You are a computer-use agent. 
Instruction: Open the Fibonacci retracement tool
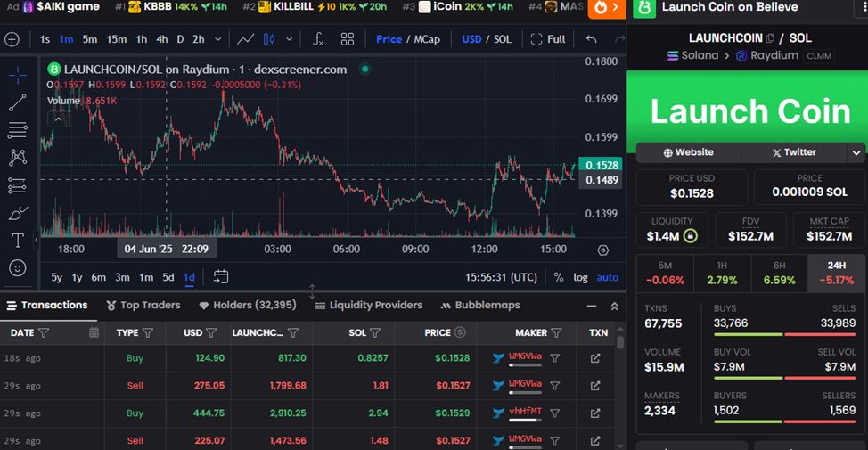(x=18, y=130)
